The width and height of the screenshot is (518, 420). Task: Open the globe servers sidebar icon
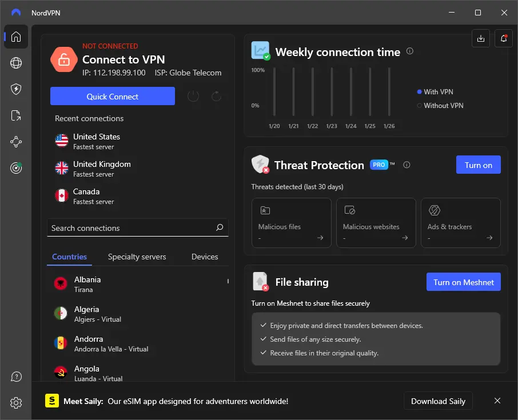pyautogui.click(x=16, y=63)
